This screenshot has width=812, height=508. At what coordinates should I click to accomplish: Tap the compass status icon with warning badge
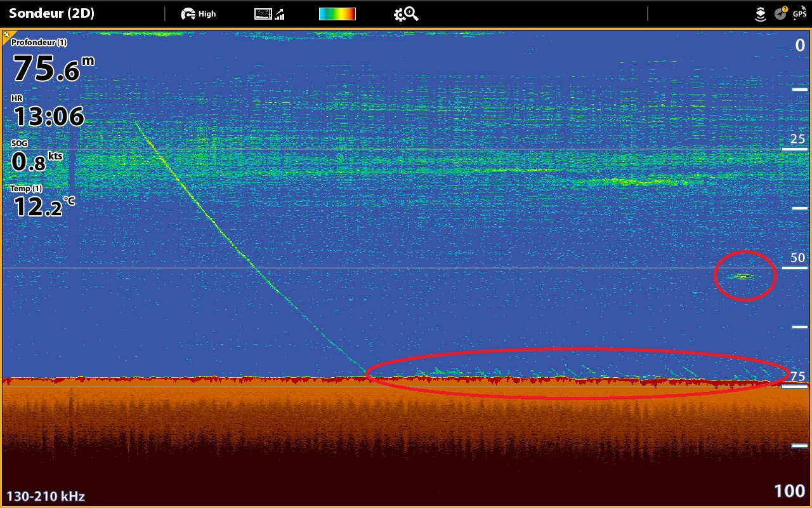tap(782, 13)
